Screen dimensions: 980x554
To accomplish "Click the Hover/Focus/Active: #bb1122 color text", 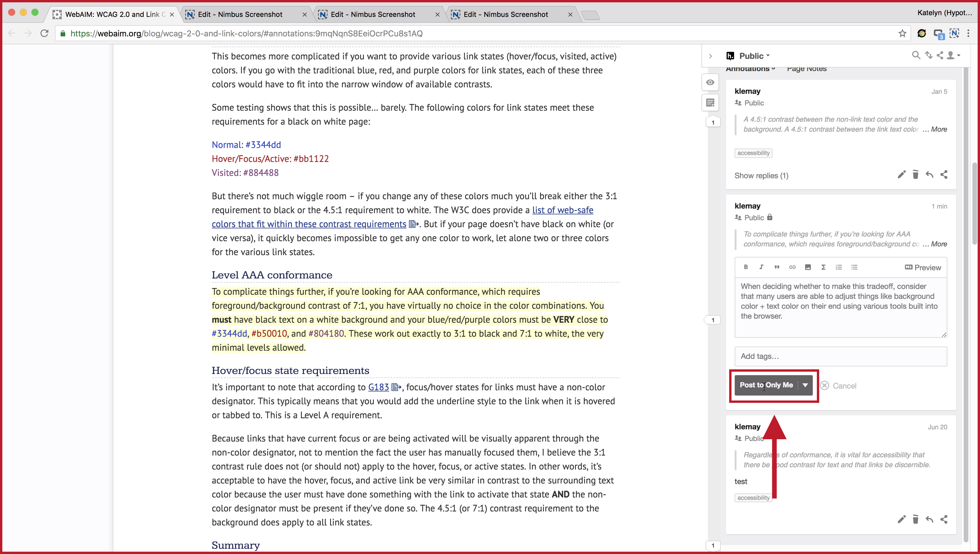I will pos(270,159).
